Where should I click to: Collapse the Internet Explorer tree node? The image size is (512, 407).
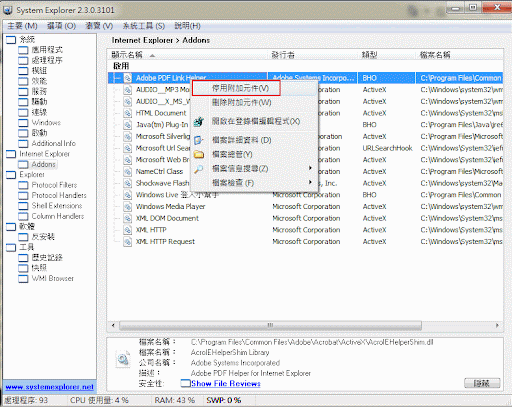click(x=11, y=154)
